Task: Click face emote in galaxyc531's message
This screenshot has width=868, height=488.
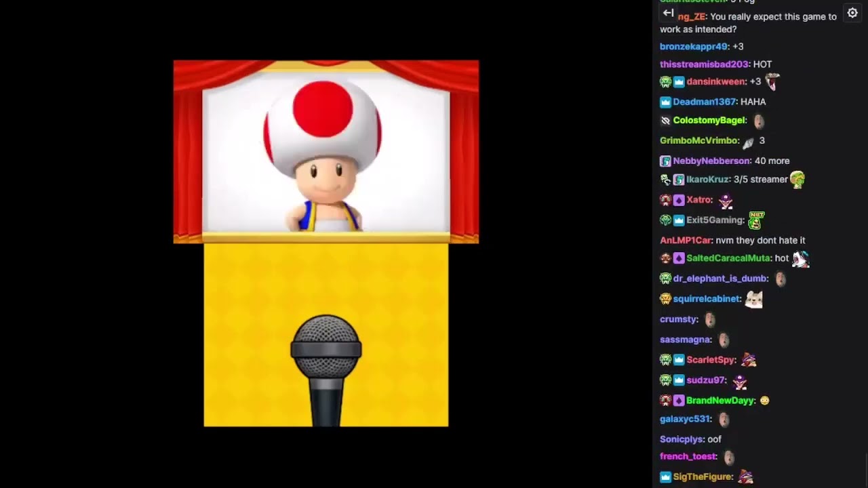Action: [x=724, y=420]
